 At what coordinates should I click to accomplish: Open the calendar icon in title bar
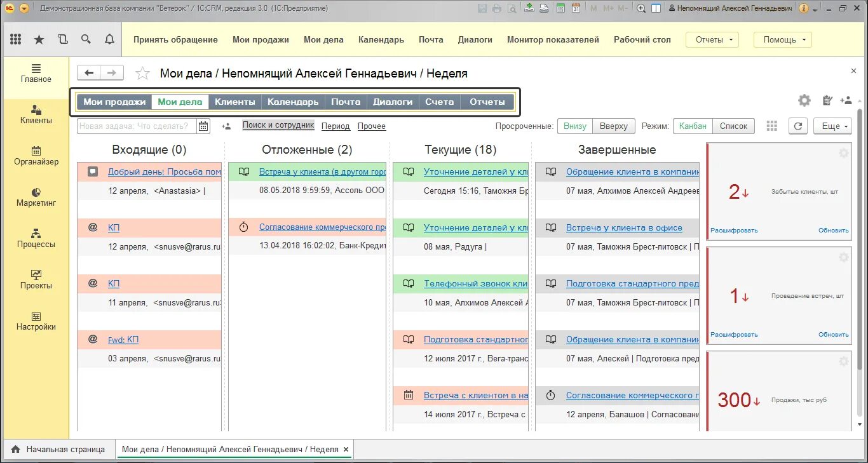point(576,8)
